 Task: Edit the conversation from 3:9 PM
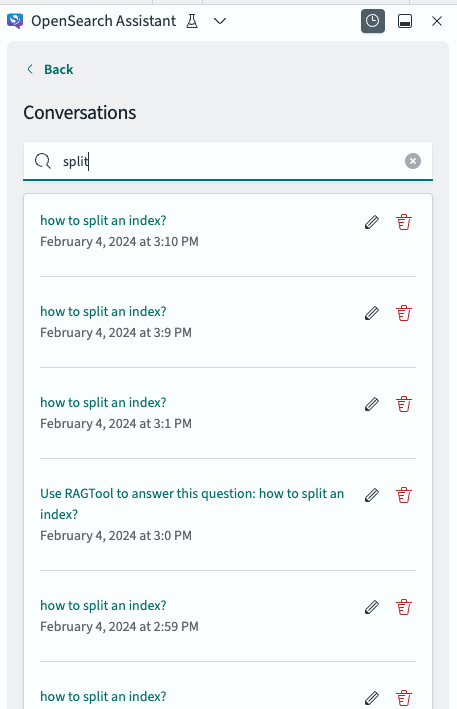372,313
